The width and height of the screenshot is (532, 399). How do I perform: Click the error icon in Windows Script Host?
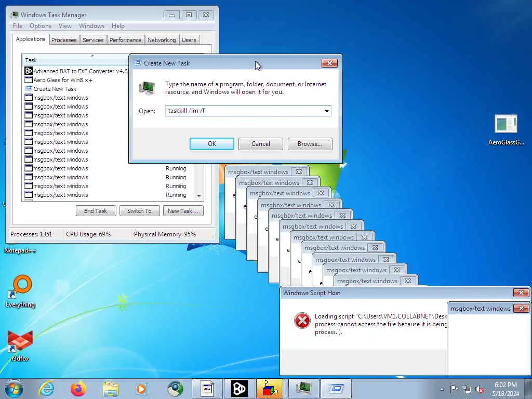point(302,321)
